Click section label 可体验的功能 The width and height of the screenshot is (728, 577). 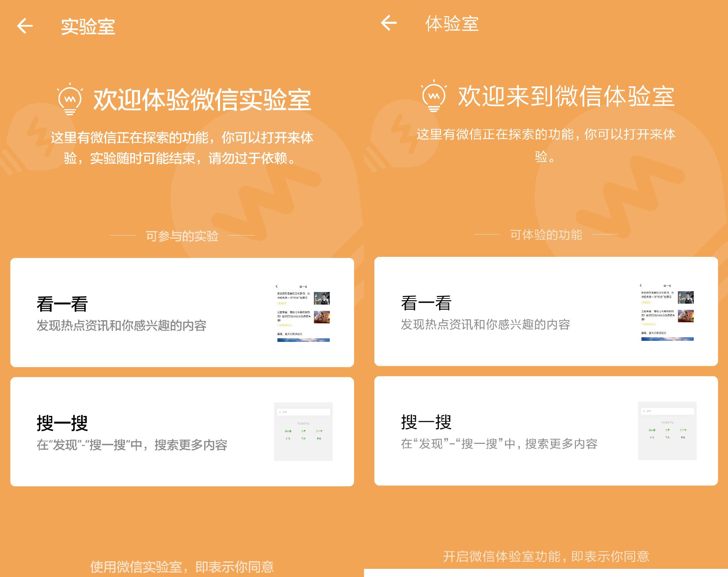tap(546, 235)
